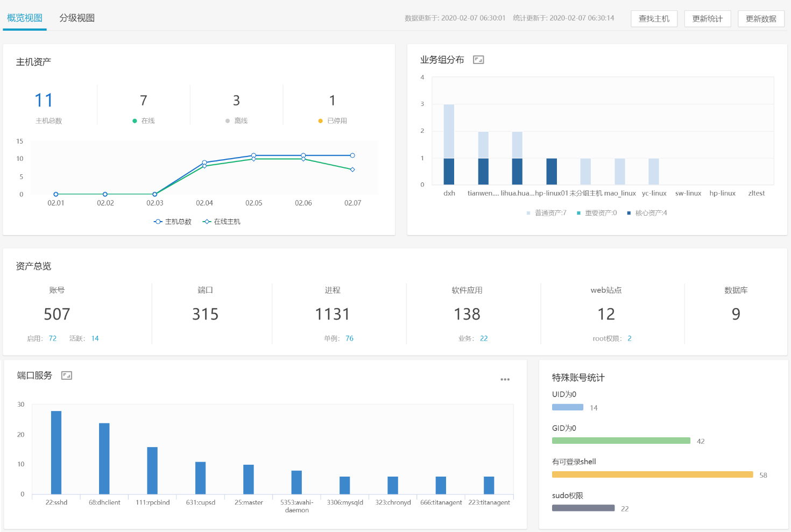The height and width of the screenshot is (532, 791).
Task: Expand the 业务组分布 chart to fullscreen
Action: click(x=478, y=60)
